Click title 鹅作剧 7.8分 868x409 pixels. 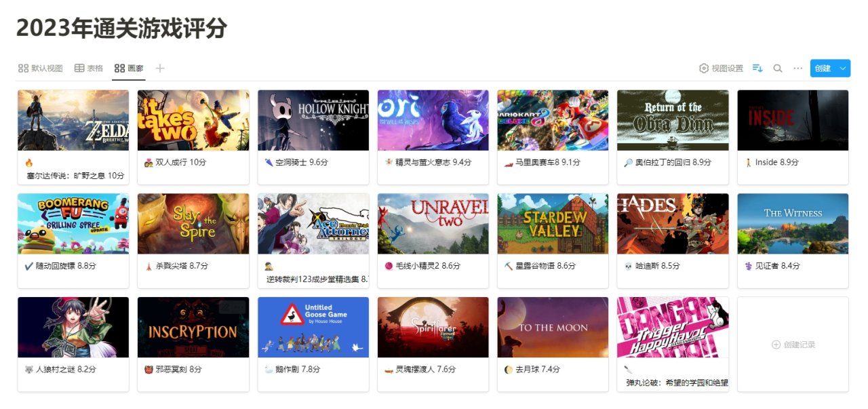(298, 370)
